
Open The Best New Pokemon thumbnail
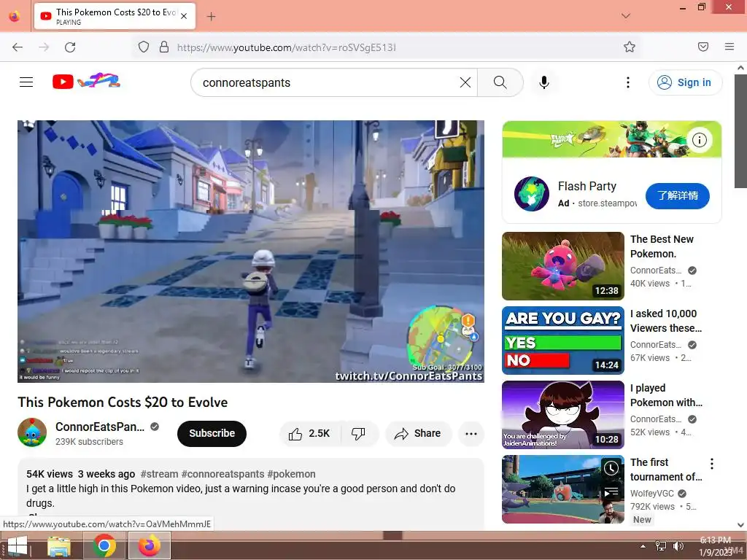point(562,265)
